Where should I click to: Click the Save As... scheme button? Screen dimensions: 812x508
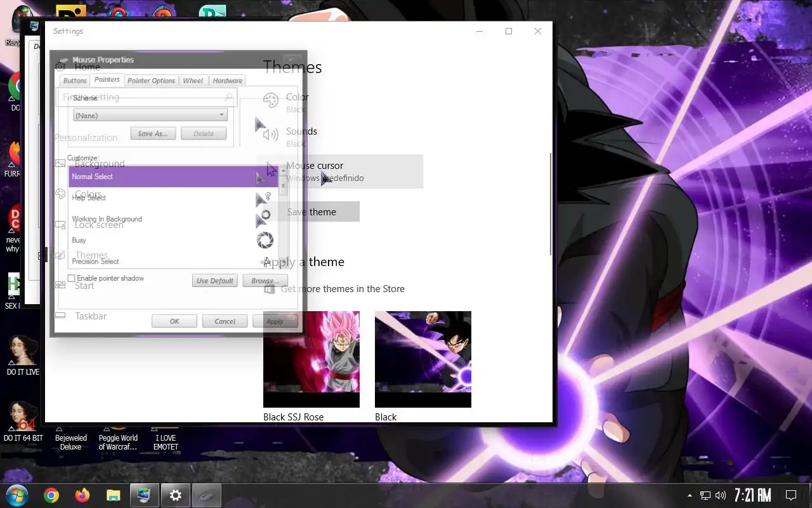[153, 134]
